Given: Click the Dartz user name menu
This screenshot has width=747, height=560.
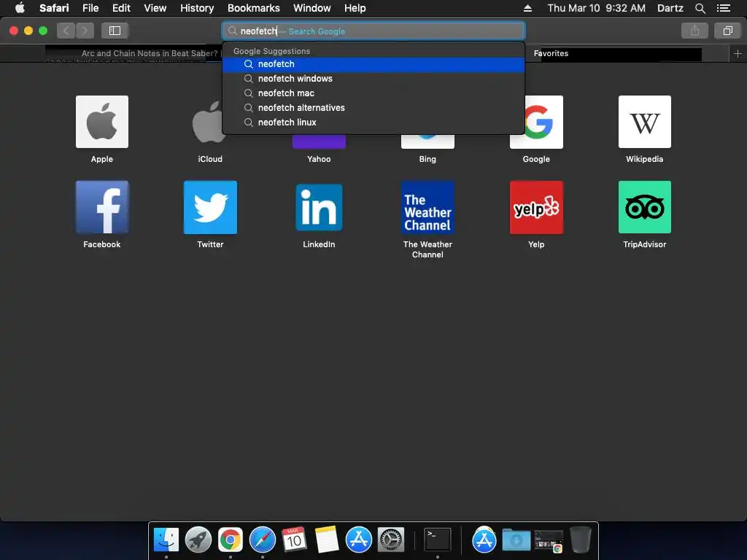Looking at the screenshot, I should pos(670,8).
